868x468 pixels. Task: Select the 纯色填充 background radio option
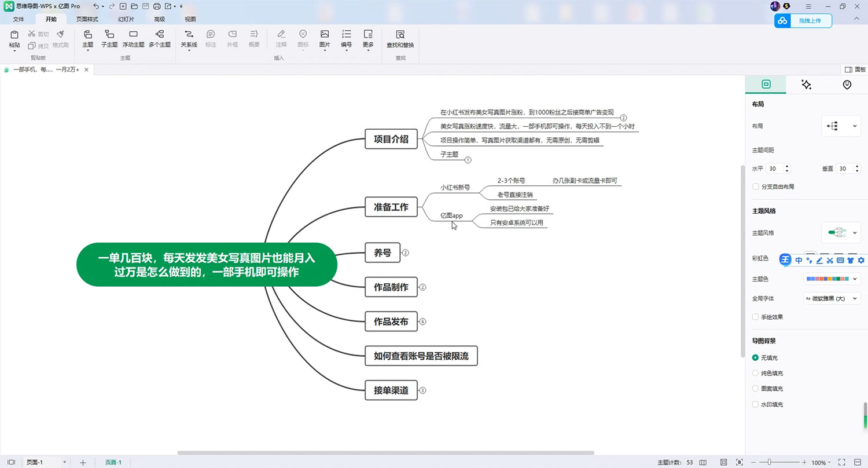click(756, 374)
